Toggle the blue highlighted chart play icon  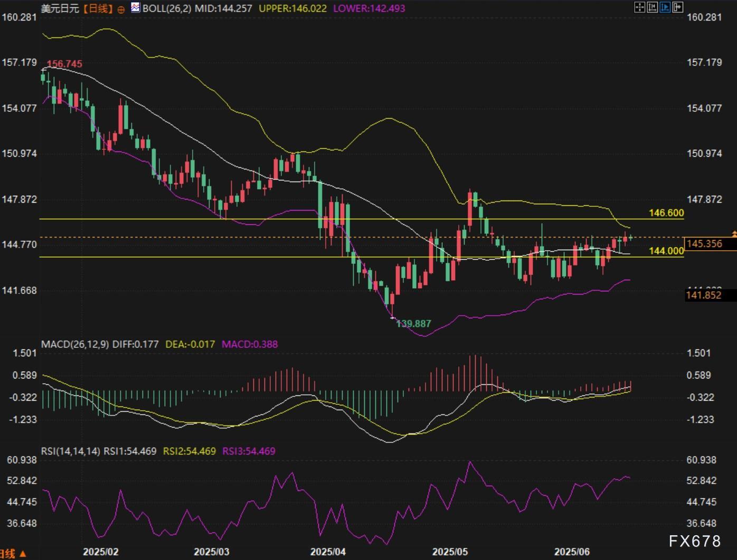tap(665, 7)
